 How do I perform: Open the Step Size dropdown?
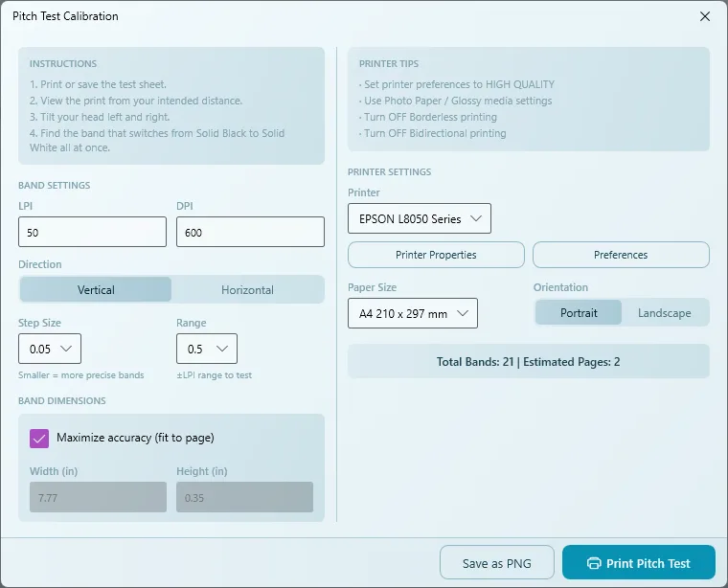coord(50,349)
